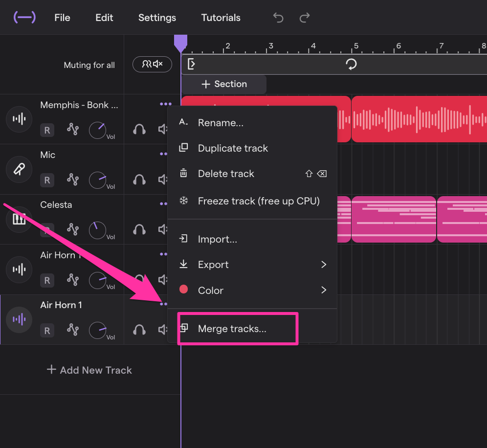Open the Celesta track options dots
The image size is (487, 448).
click(x=163, y=204)
